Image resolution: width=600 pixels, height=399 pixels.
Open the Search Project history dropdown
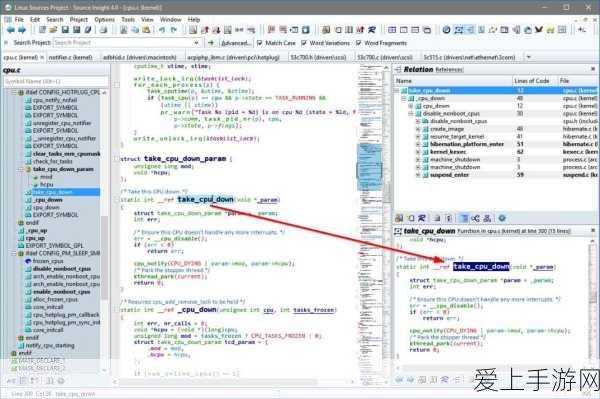pyautogui.click(x=196, y=43)
